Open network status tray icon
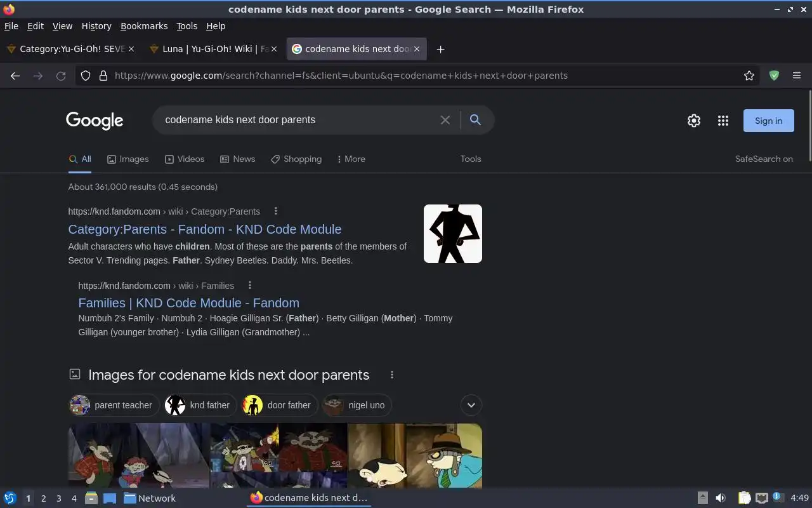Image resolution: width=812 pixels, height=508 pixels. tap(762, 498)
